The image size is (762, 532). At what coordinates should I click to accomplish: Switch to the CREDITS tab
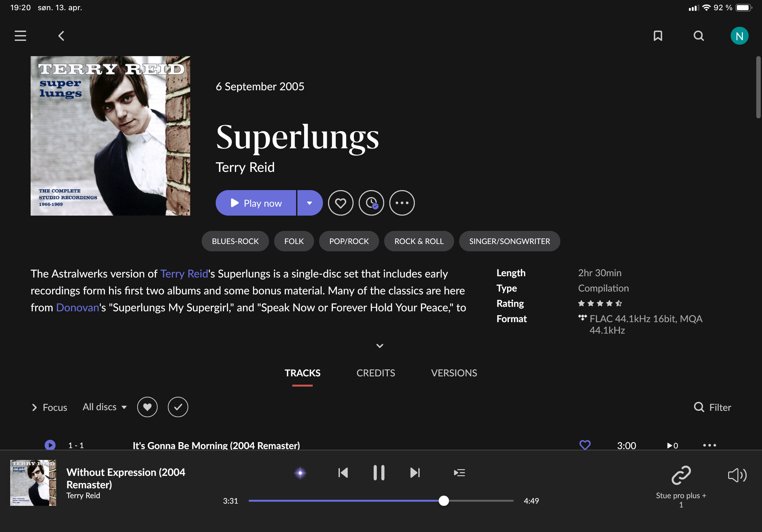point(376,373)
